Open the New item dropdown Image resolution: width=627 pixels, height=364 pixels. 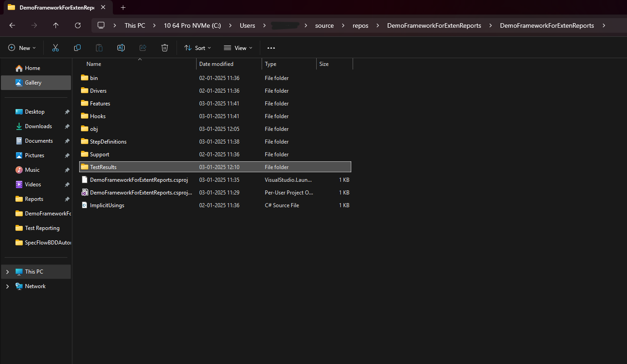(x=22, y=48)
